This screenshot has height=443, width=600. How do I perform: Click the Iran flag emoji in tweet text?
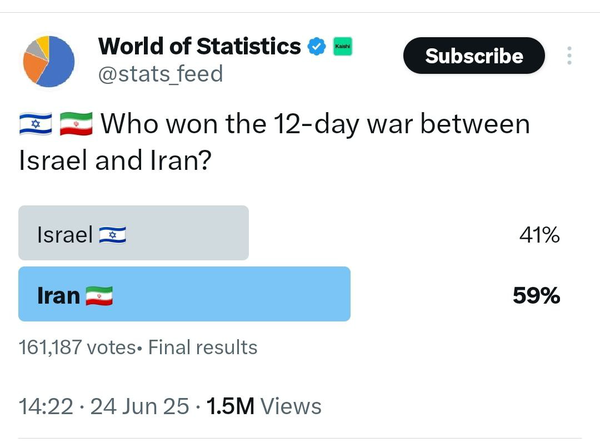click(75, 127)
